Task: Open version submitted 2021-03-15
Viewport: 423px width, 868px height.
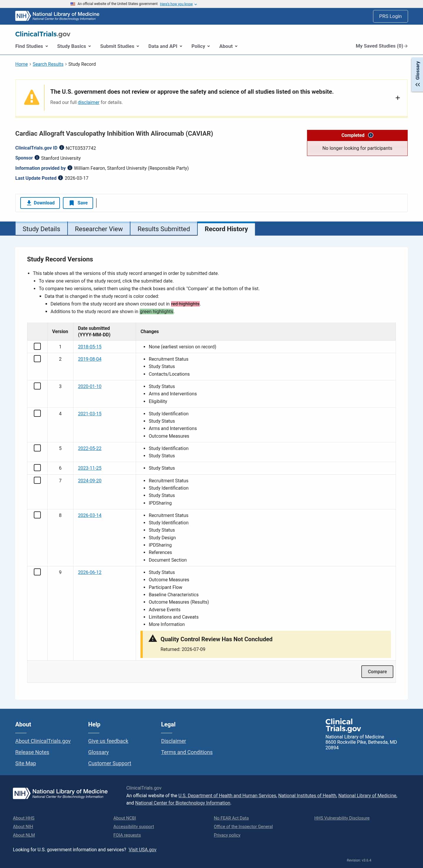Action: (x=90, y=414)
